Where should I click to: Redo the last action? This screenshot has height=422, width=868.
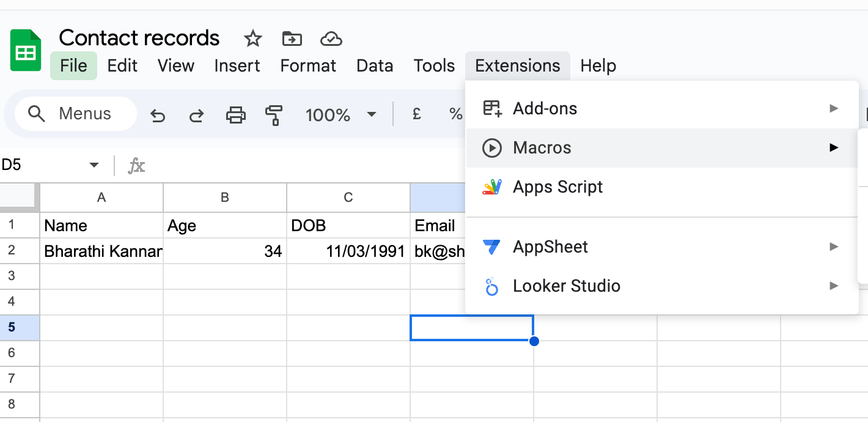[x=196, y=115]
